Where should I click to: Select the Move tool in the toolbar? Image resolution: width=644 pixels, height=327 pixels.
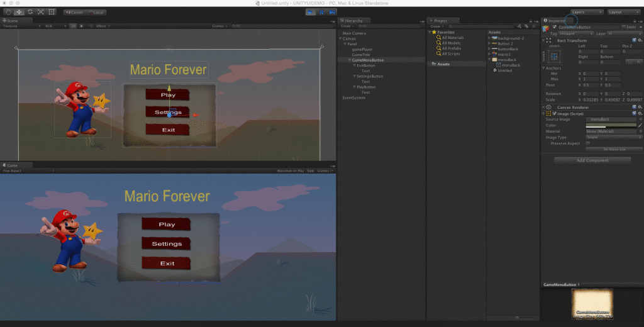click(19, 12)
